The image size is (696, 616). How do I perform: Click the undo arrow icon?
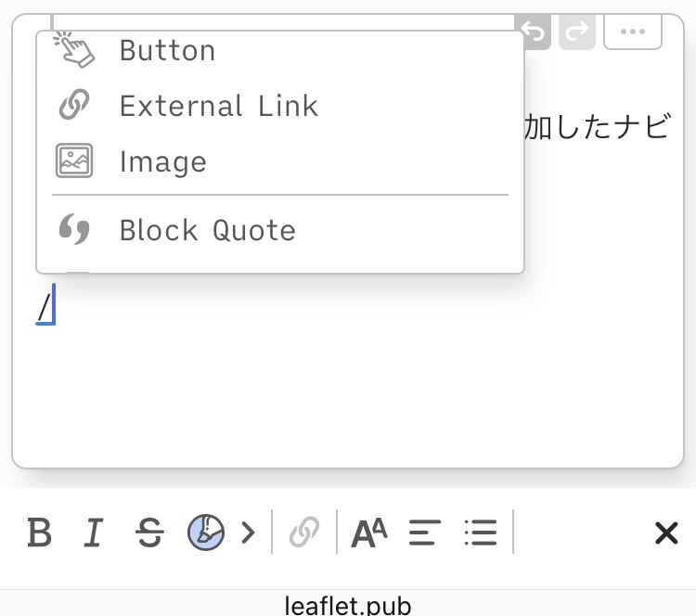tap(535, 32)
